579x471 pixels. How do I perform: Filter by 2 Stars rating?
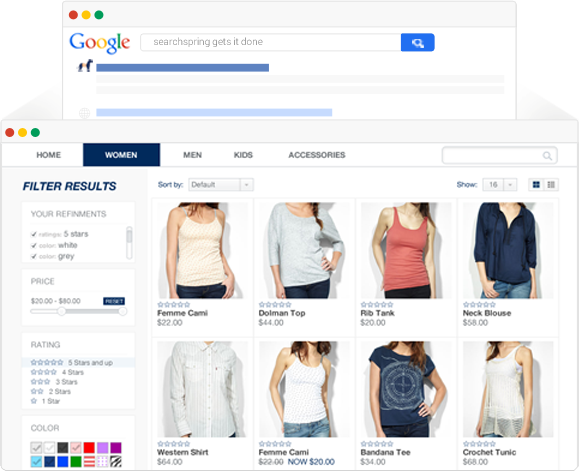(x=51, y=391)
